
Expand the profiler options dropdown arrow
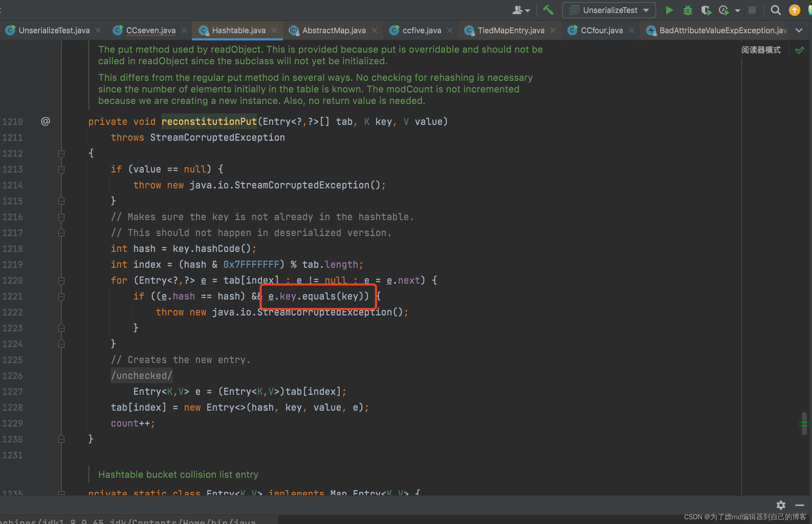point(738,11)
